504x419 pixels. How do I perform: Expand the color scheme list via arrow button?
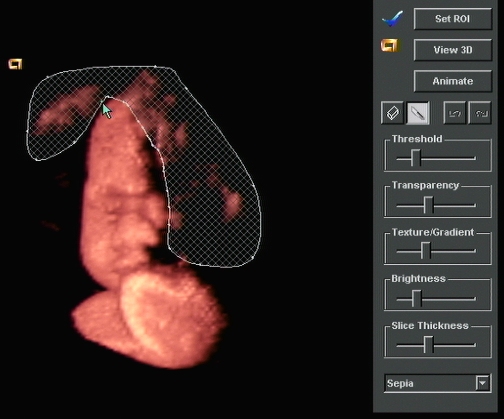pyautogui.click(x=482, y=383)
